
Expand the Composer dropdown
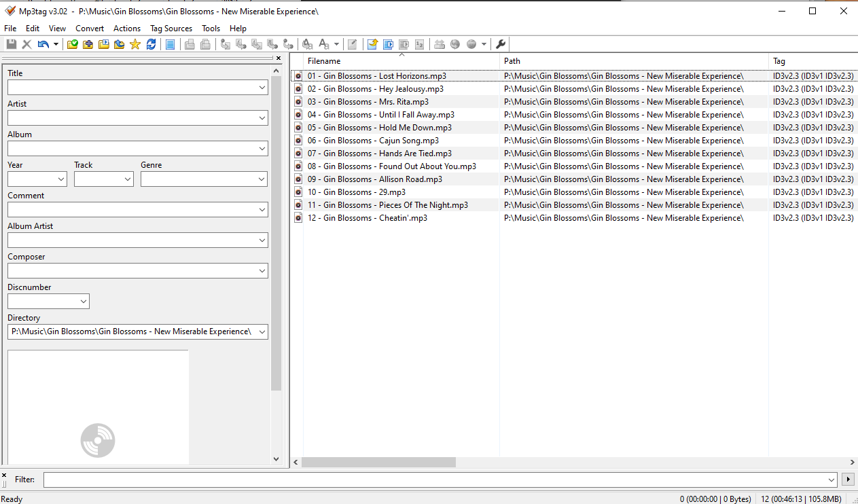(262, 271)
